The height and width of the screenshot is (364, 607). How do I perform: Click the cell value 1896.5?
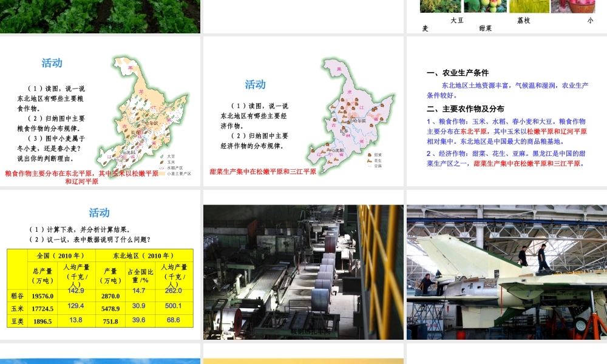[x=42, y=322]
